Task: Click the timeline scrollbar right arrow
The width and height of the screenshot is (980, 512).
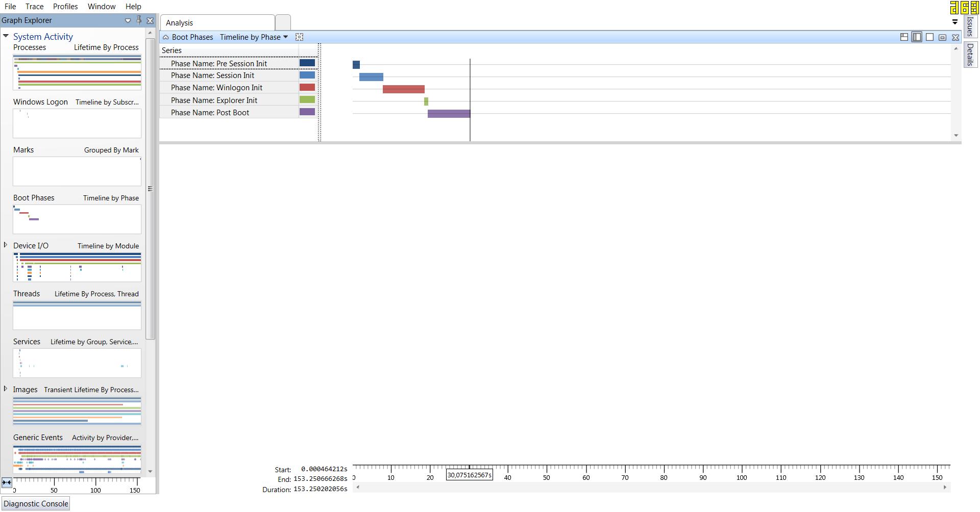Action: 945,488
